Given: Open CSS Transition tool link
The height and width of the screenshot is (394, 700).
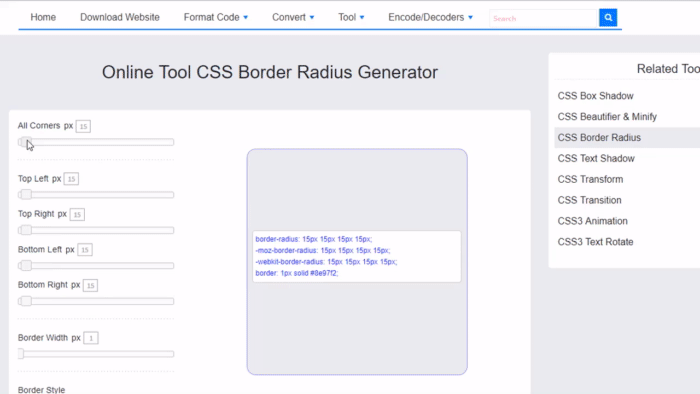Looking at the screenshot, I should [x=589, y=200].
